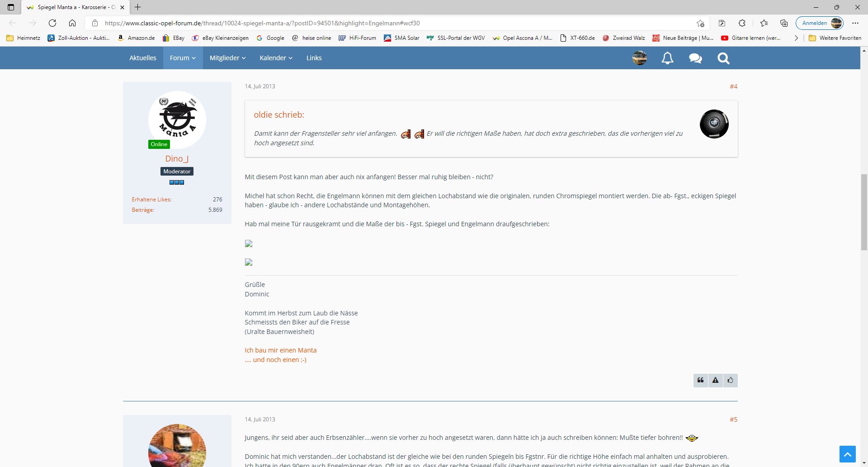Expand the Mitglieder dropdown menu
The image size is (868, 467).
[227, 58]
